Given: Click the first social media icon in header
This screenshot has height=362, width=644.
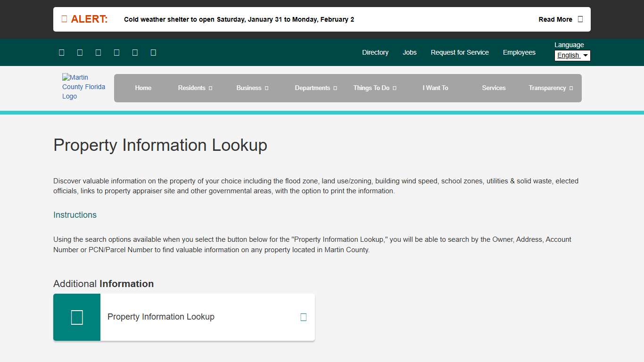Looking at the screenshot, I should pyautogui.click(x=61, y=52).
